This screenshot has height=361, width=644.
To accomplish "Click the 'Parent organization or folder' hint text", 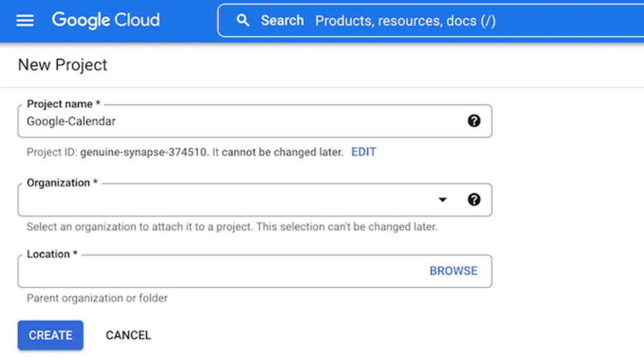I will [x=97, y=298].
